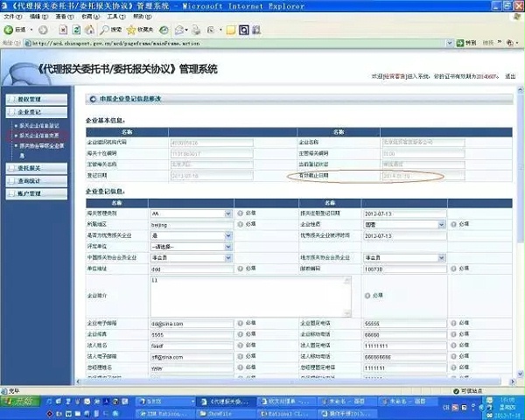Click the Refresh page icon
The height and width of the screenshot is (420, 525).
[x=76, y=30]
